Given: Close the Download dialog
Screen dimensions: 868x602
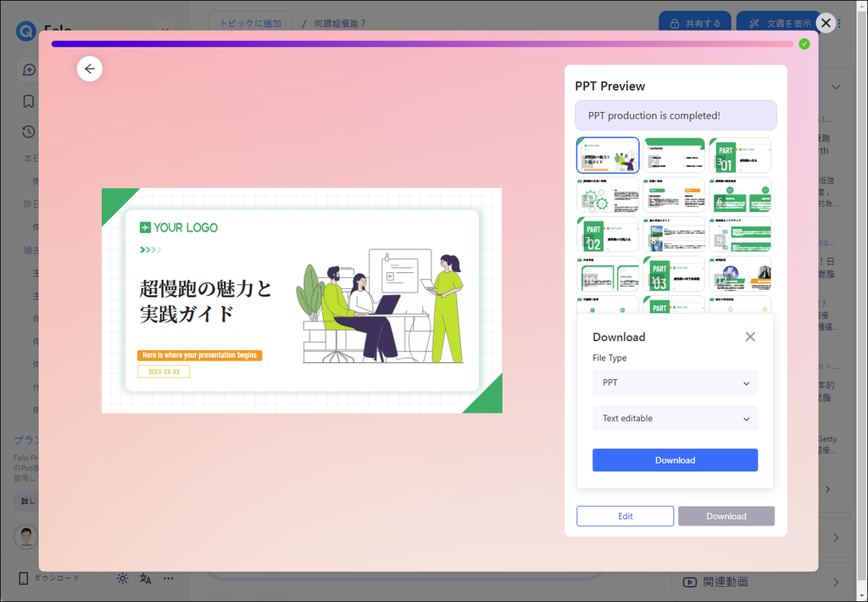Looking at the screenshot, I should coord(750,336).
